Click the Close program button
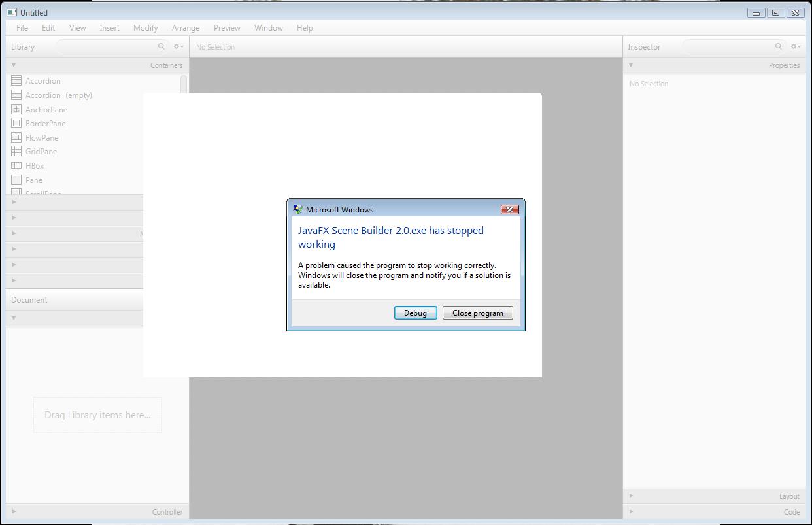 tap(477, 313)
